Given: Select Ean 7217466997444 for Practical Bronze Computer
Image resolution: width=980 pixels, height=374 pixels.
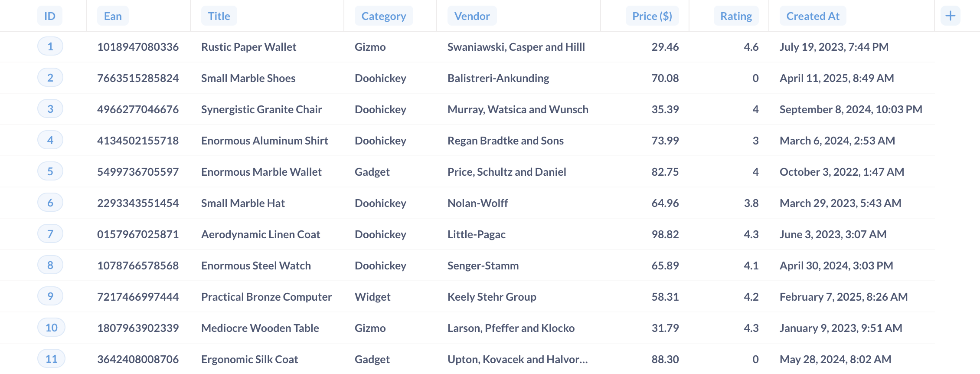Looking at the screenshot, I should (138, 296).
